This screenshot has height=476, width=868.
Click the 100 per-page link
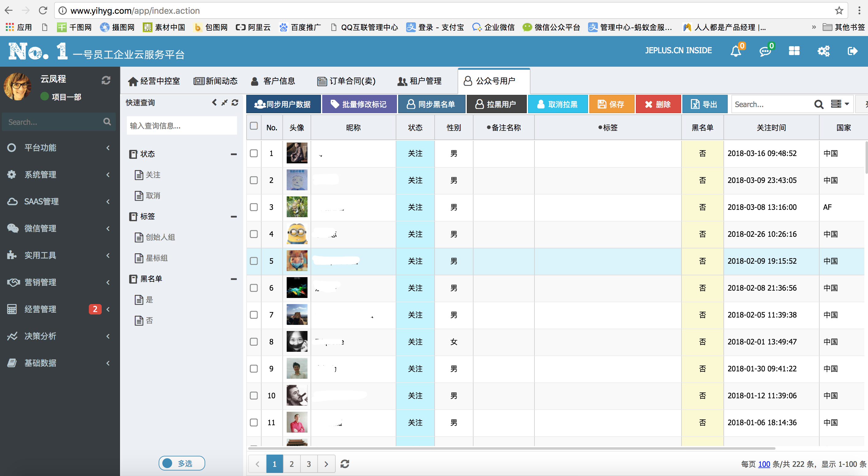pos(764,464)
